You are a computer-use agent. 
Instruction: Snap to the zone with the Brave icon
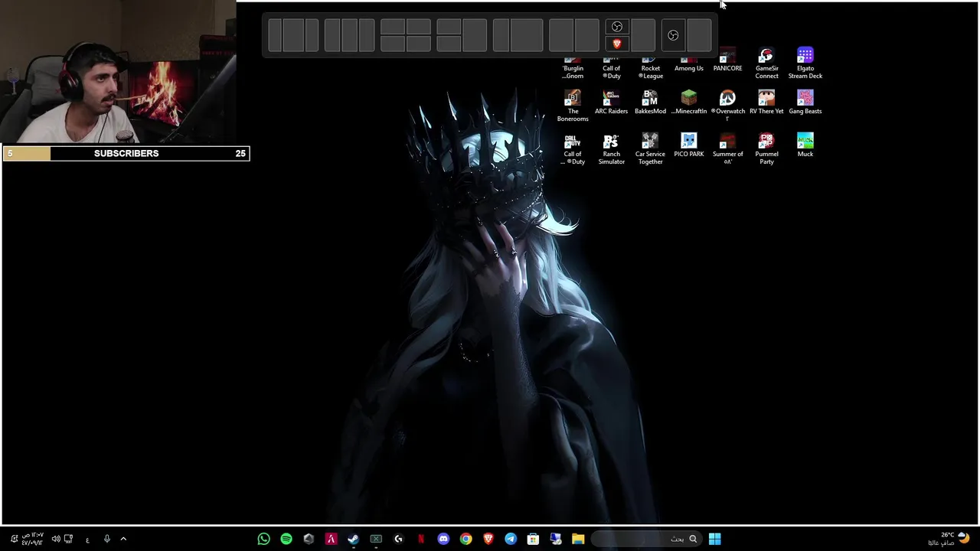tap(617, 44)
